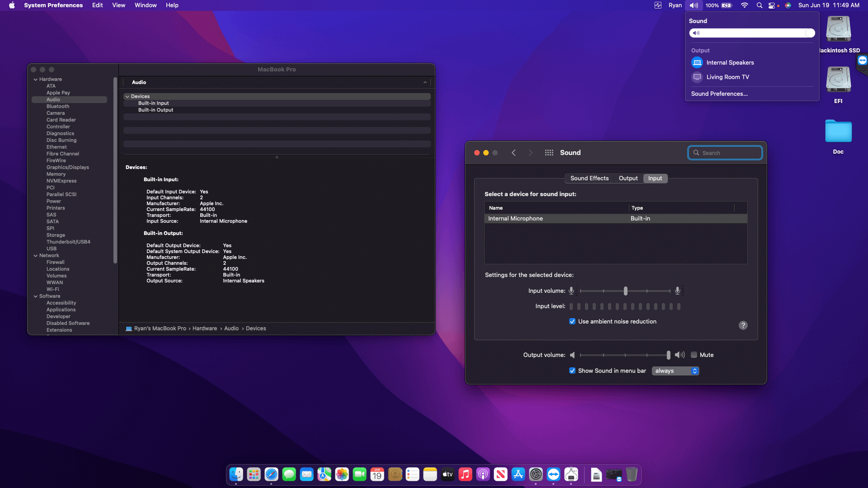Collapse the Network section in sidebar

click(36, 255)
